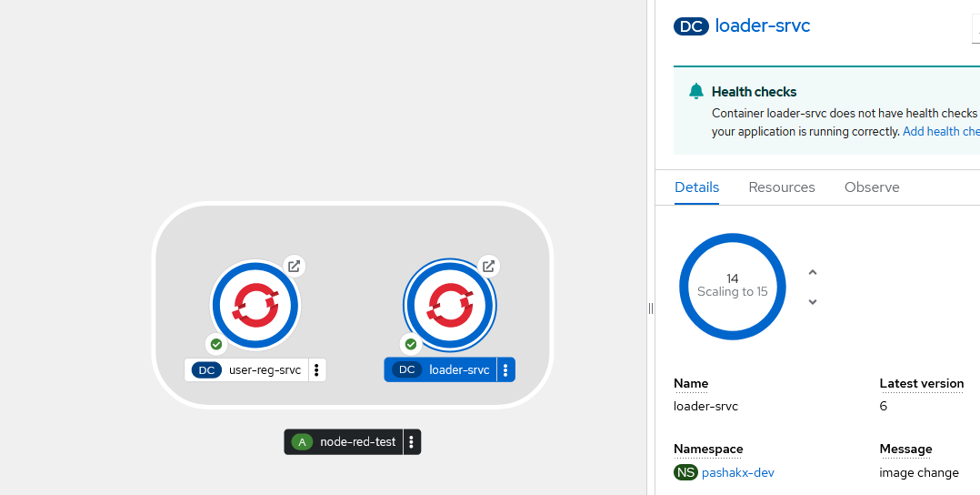Open kebab menu for loader-srvc

[505, 369]
